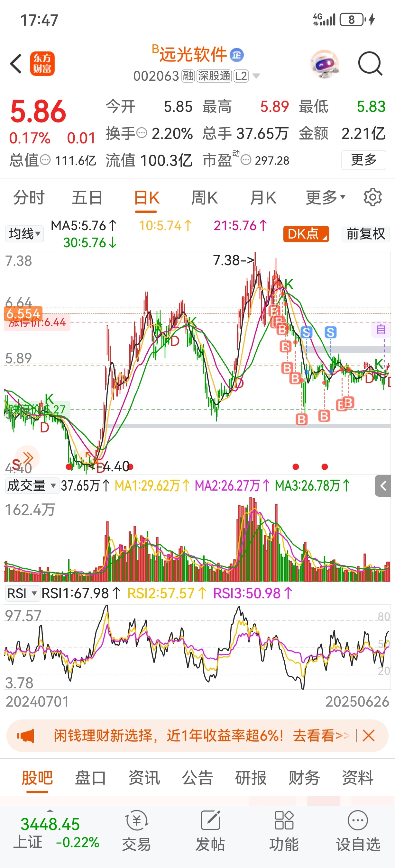Tap the 涨停价:6.44 limit-up label
Screen dimensions: 395x868
point(37,322)
